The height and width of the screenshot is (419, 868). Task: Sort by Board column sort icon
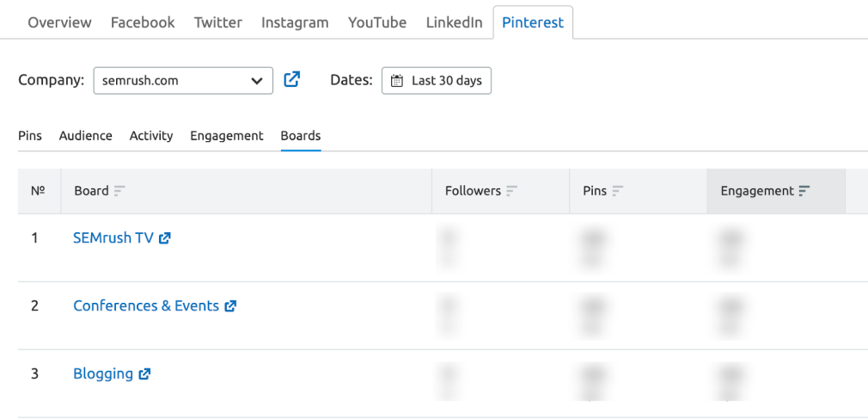point(119,191)
